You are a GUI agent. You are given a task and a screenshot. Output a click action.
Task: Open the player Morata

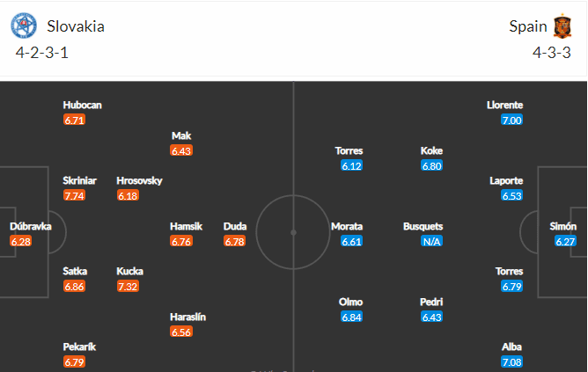(x=347, y=226)
